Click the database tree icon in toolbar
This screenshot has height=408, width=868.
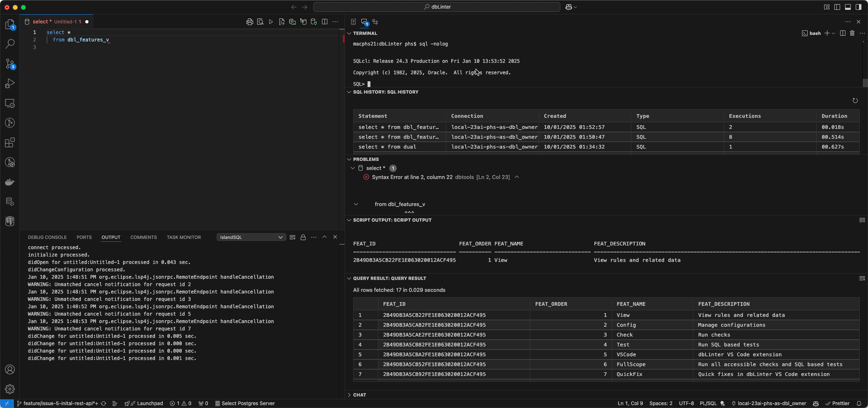[x=303, y=22]
